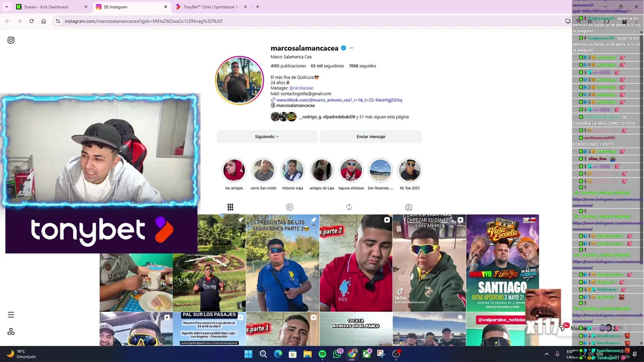The height and width of the screenshot is (362, 644).
Task: Close the TonyBet Chile browser tab
Action: point(245,7)
